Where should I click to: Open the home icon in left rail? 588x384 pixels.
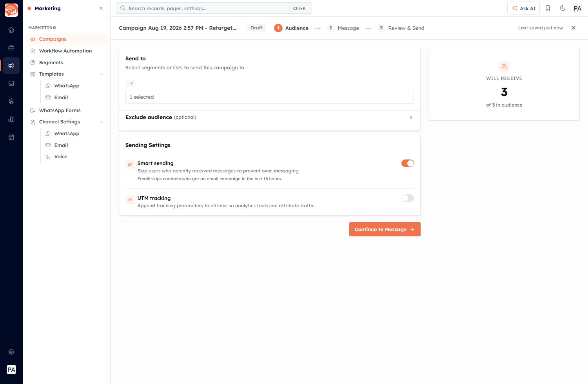11,30
